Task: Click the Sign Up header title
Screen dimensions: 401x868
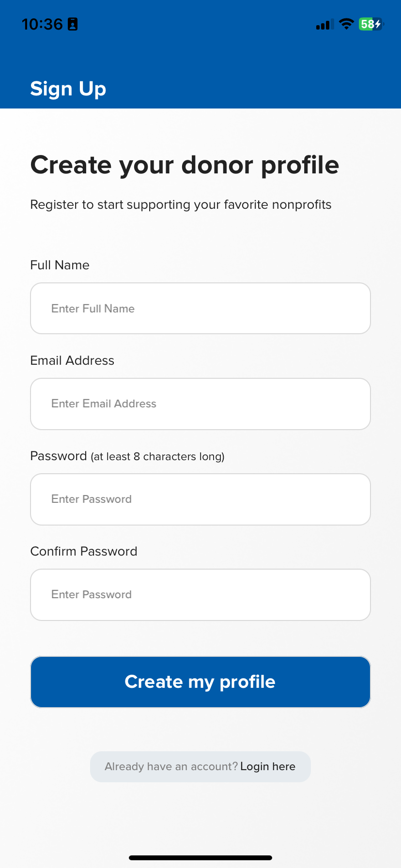Action: [x=68, y=89]
